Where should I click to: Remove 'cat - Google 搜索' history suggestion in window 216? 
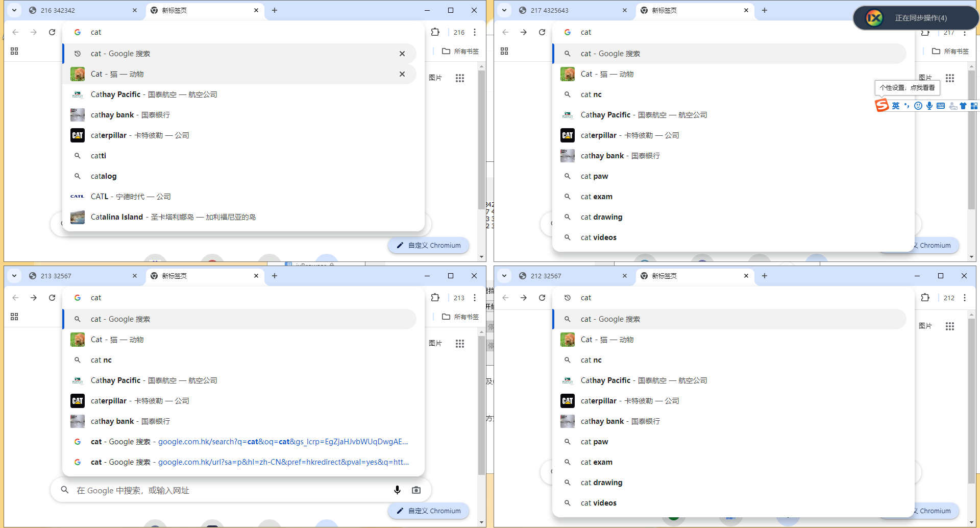point(402,54)
